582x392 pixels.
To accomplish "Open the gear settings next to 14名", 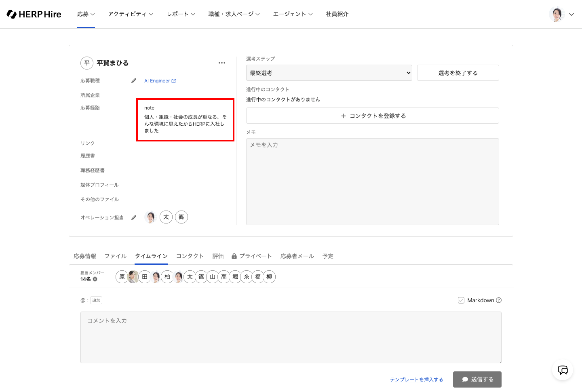I will (95, 279).
